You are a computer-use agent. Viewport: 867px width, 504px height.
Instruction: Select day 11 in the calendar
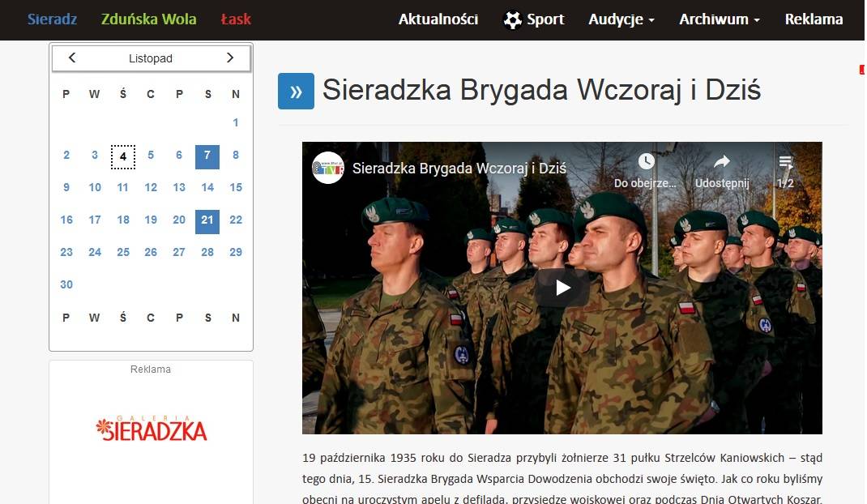pos(122,187)
